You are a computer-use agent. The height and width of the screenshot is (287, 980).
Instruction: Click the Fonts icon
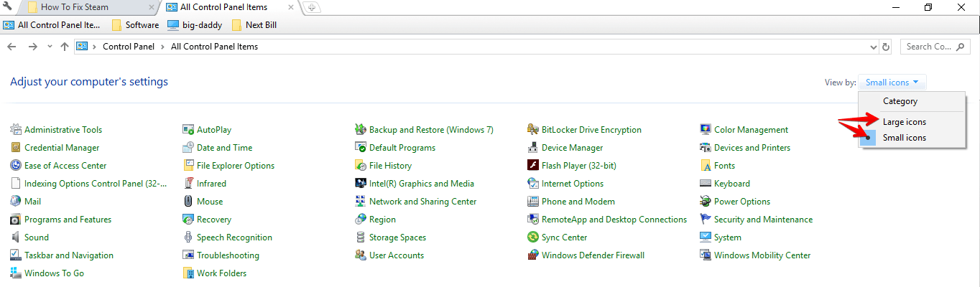click(706, 166)
